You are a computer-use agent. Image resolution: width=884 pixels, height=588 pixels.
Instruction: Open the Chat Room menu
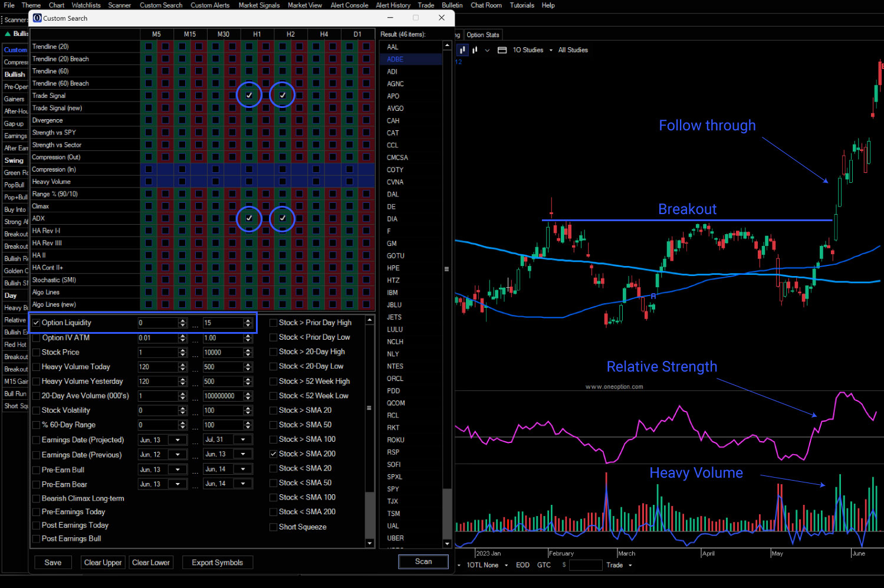(485, 5)
